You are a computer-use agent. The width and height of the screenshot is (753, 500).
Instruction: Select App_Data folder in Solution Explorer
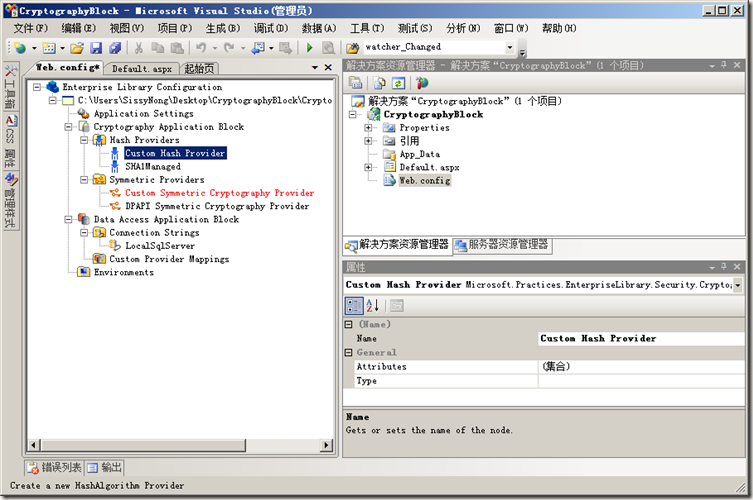pos(420,154)
